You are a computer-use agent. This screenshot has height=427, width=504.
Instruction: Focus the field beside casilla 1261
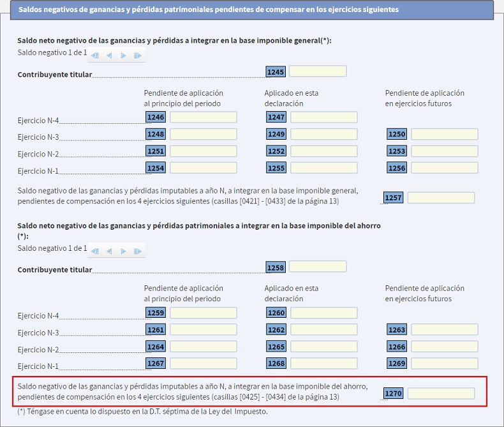(x=204, y=329)
